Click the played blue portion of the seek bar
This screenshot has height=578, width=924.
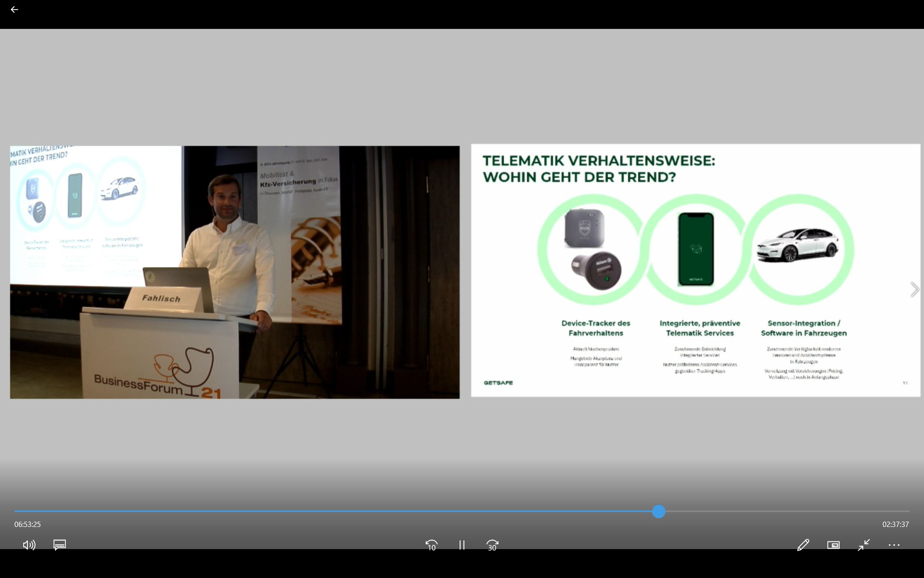(337, 512)
